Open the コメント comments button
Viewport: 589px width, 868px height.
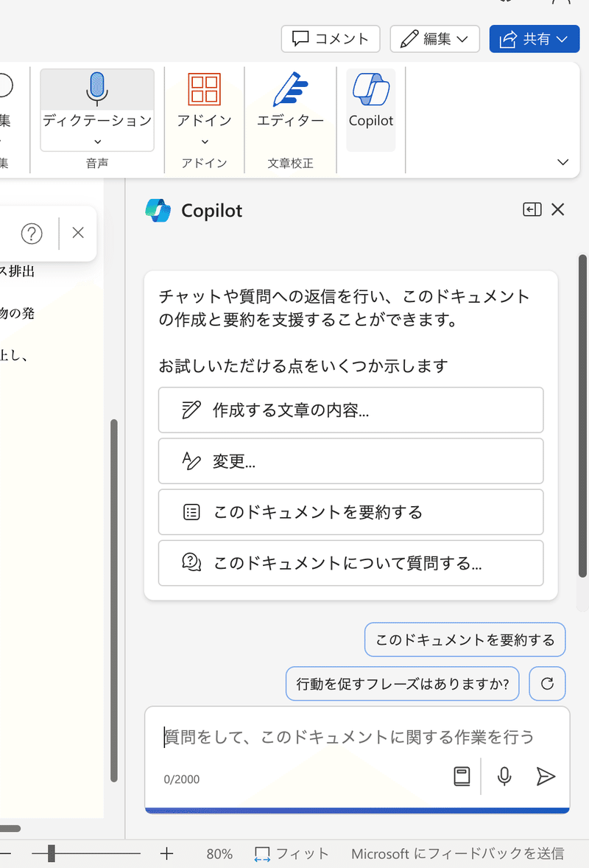coord(330,39)
